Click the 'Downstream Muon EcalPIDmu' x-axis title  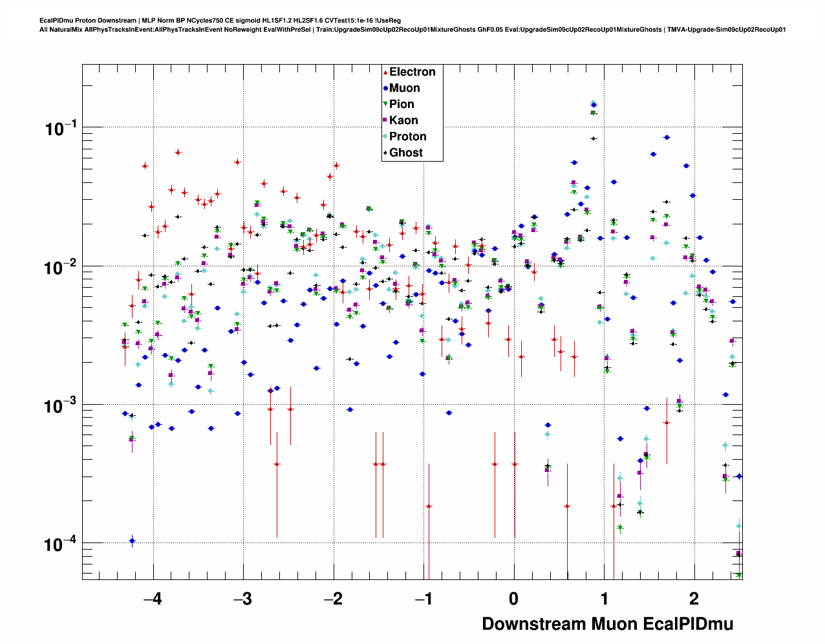pyautogui.click(x=607, y=624)
